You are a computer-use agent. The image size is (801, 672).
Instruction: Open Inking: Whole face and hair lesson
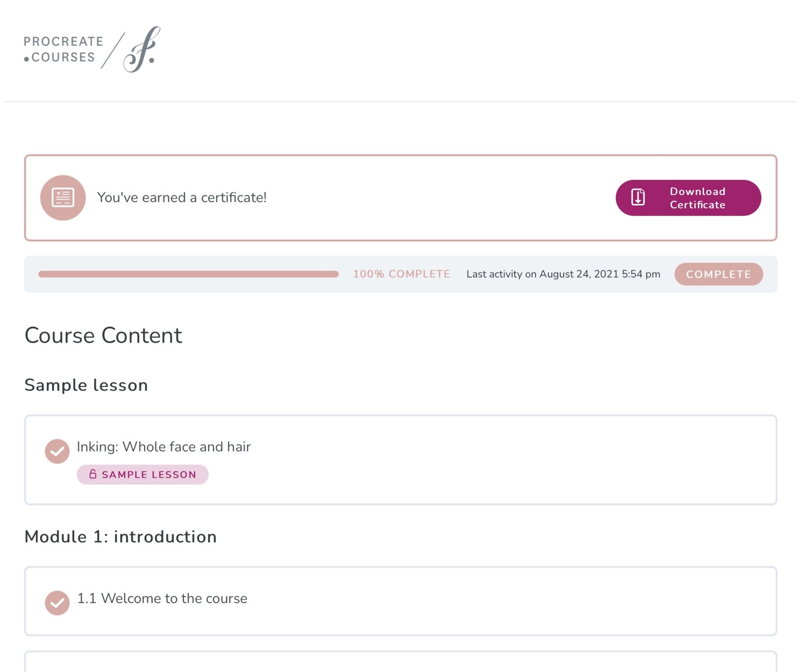pyautogui.click(x=163, y=447)
